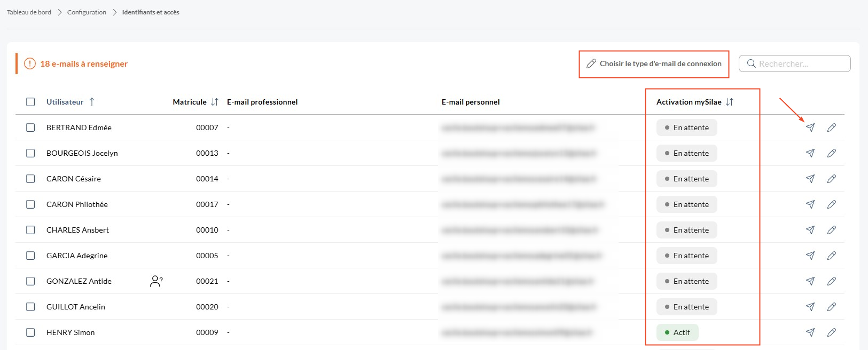Edit BOURGEOIS Jocelyn's access with pencil icon

point(832,153)
